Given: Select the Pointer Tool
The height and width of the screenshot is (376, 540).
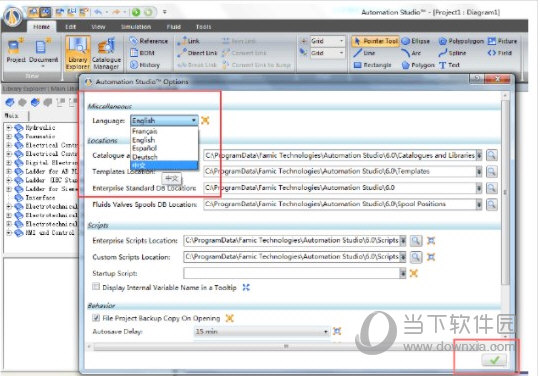Looking at the screenshot, I should (376, 41).
